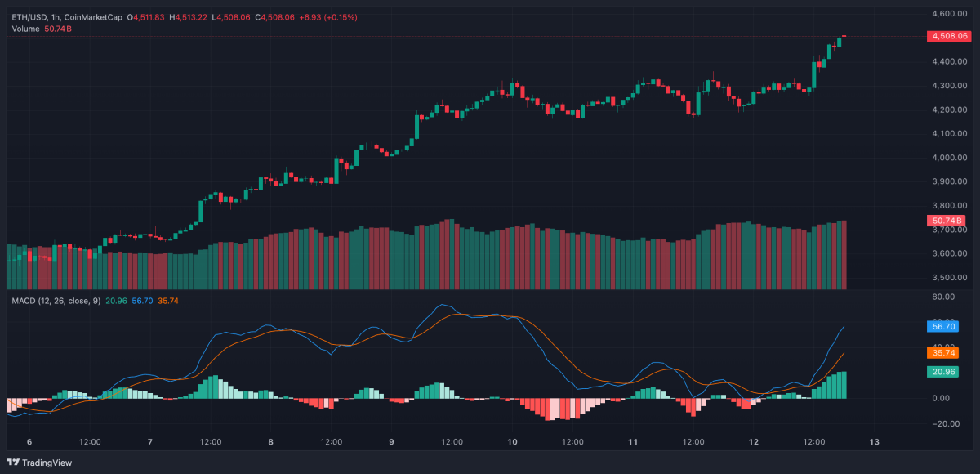Viewport: 980px width, 474px height.
Task: Click the 3,500.00 price axis label
Action: coord(950,278)
